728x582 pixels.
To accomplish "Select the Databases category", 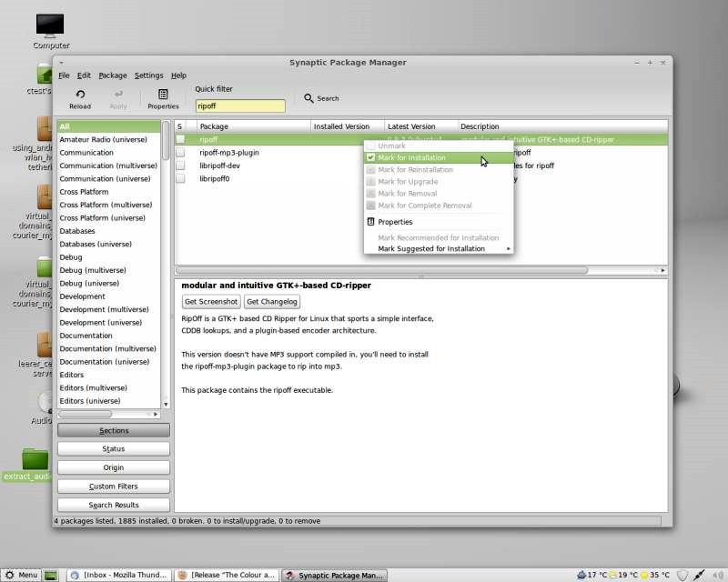I will click(x=108, y=231).
